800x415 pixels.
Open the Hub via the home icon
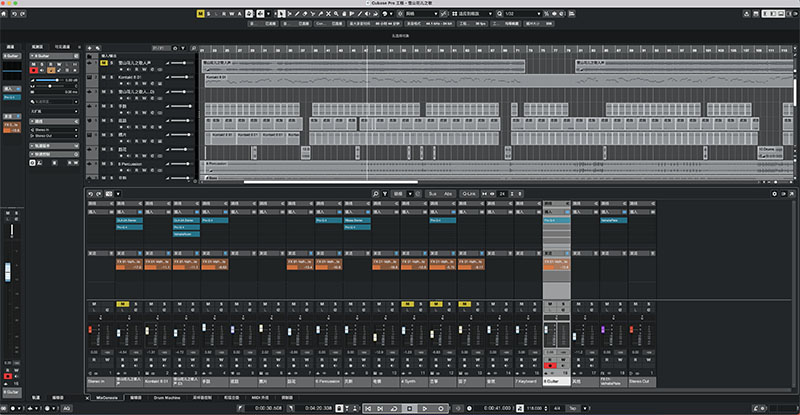click(x=4, y=14)
